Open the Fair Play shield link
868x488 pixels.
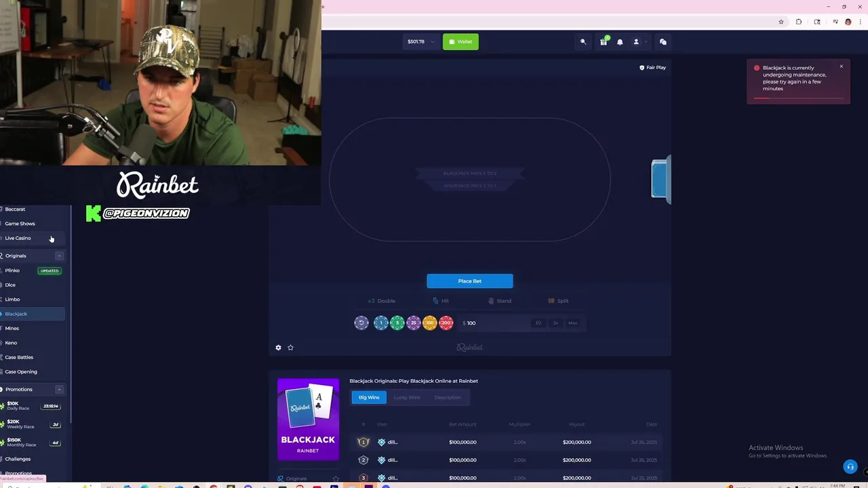[x=653, y=68]
